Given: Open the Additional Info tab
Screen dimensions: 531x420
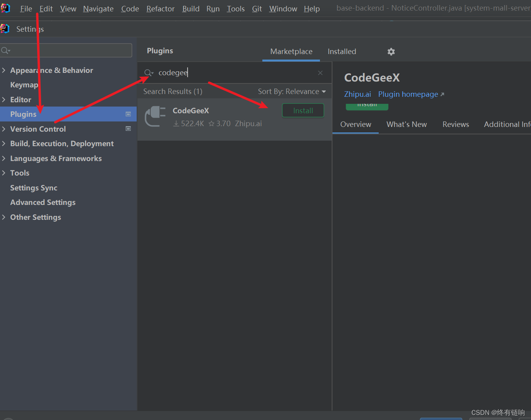Looking at the screenshot, I should [507, 125].
